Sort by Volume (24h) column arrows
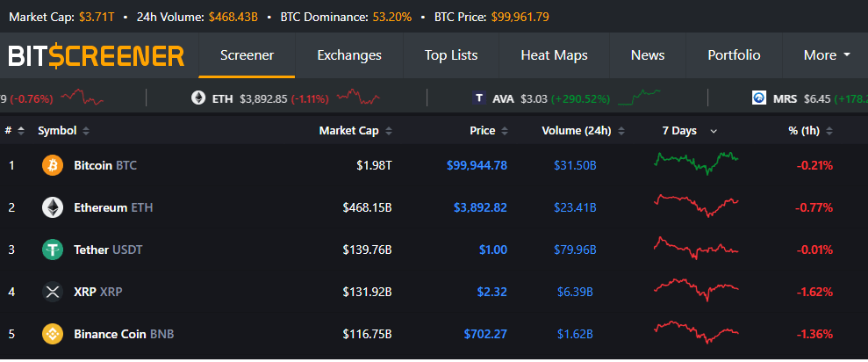Image resolution: width=868 pixels, height=362 pixels. tap(621, 131)
